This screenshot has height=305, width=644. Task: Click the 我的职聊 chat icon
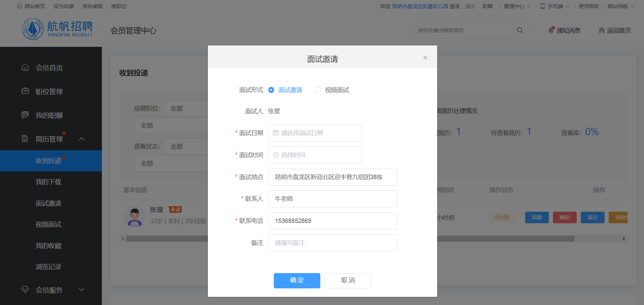click(x=25, y=115)
